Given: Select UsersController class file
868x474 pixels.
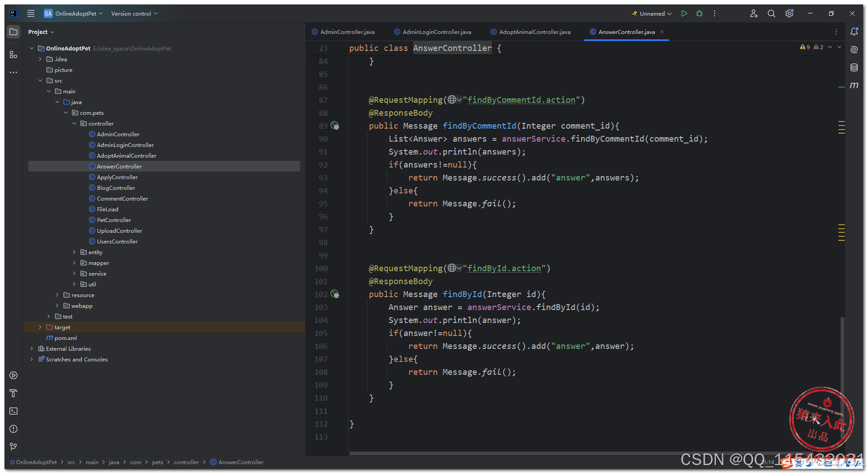Looking at the screenshot, I should (x=117, y=241).
